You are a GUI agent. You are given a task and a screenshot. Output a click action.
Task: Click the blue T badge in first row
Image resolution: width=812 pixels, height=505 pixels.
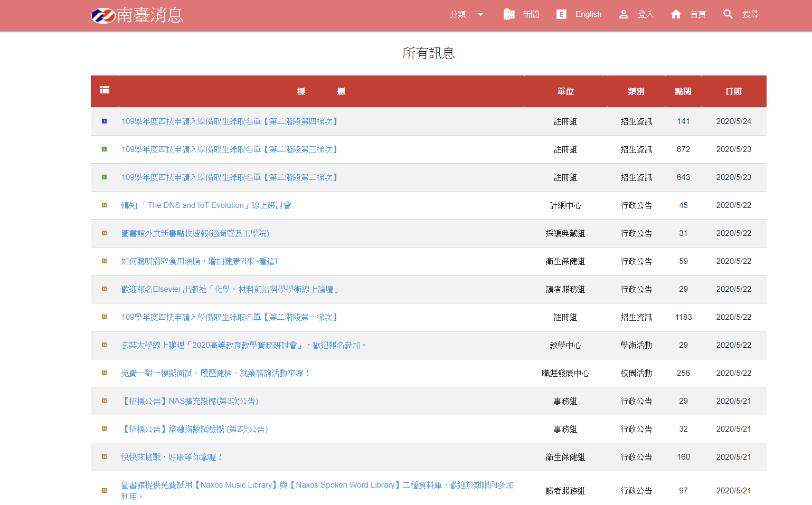pyautogui.click(x=104, y=121)
